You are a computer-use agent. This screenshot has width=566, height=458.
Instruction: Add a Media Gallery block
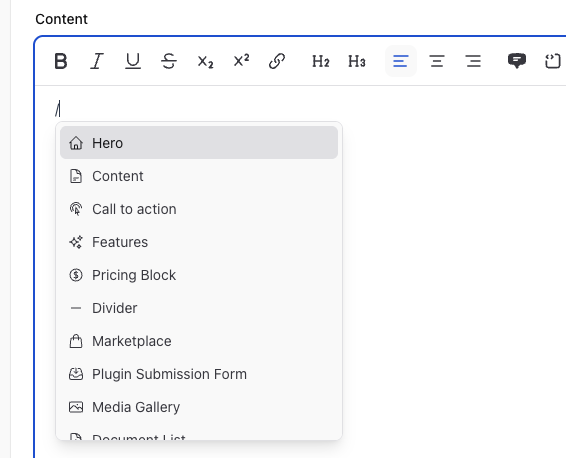pos(199,407)
